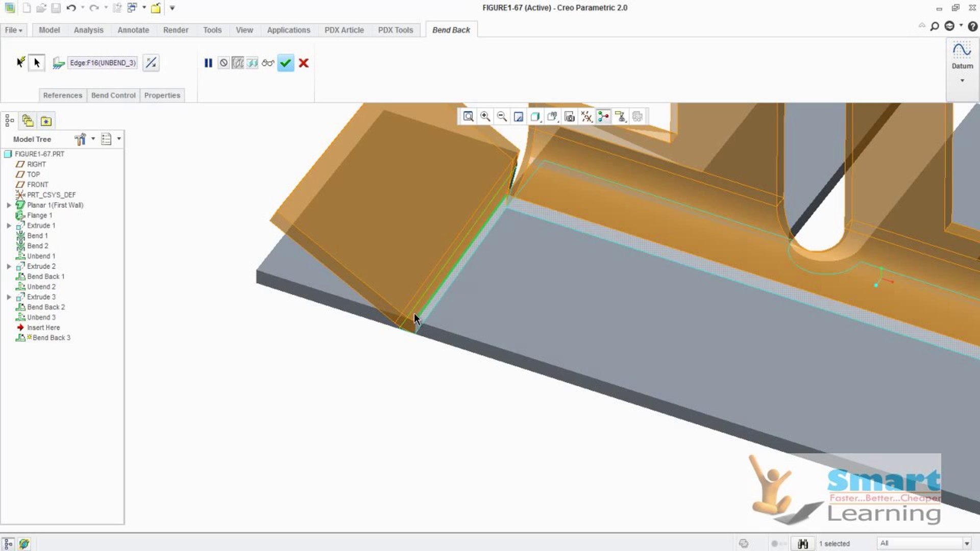Cancel the feature with red X
980x551 pixels.
point(304,63)
